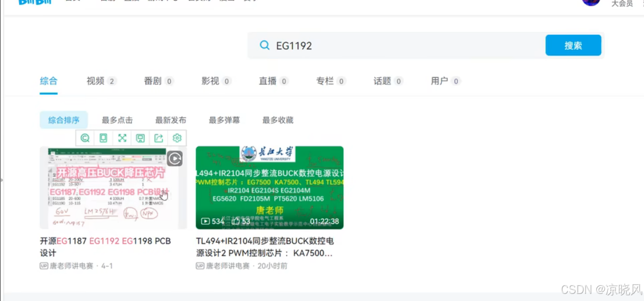Click the UP badge icon beside 20小时前 uploader
Screen dimensions: 644x301
pos(200,266)
